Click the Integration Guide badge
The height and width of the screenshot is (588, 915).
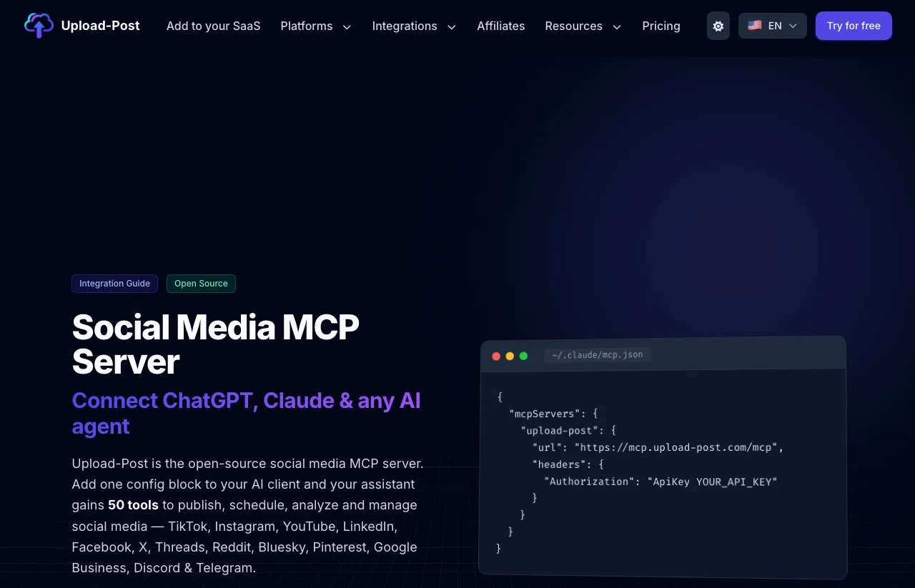coord(114,284)
